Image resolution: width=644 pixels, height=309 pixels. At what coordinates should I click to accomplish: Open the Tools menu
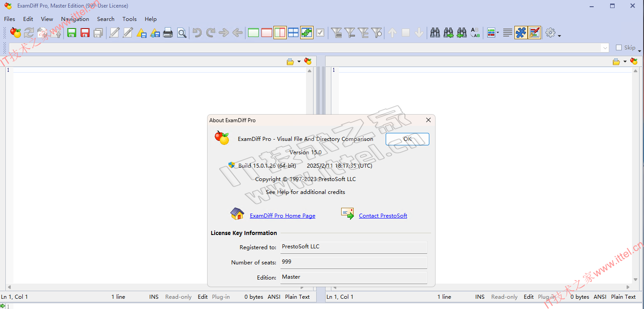(130, 19)
